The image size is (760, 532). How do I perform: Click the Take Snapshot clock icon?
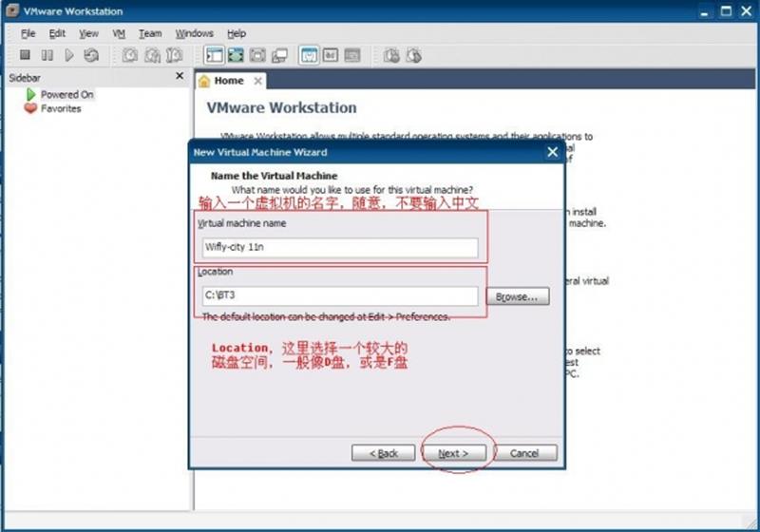click(130, 55)
